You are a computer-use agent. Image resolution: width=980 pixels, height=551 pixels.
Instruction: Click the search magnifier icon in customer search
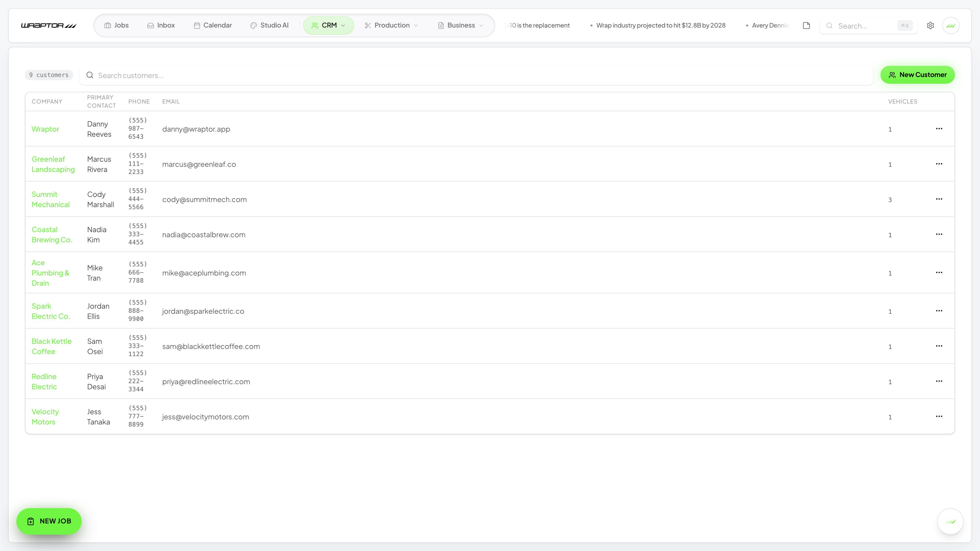(90, 75)
